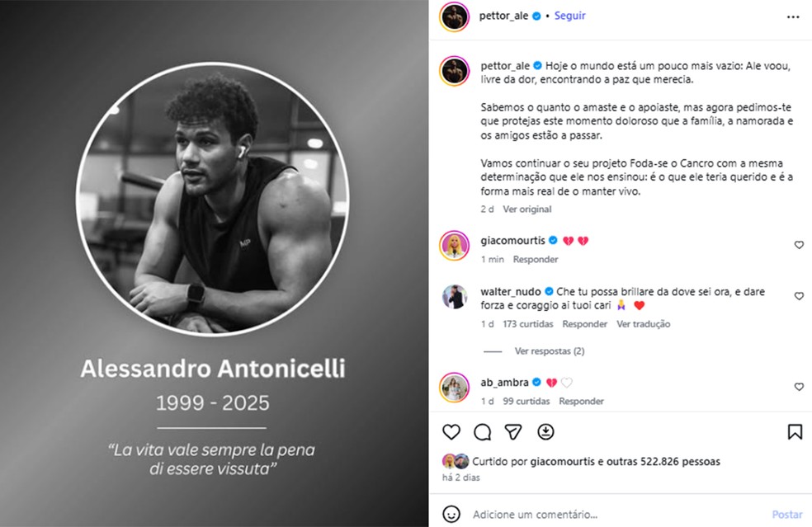The image size is (812, 527).
Task: Open the list of 522.826 likes
Action: click(678, 461)
